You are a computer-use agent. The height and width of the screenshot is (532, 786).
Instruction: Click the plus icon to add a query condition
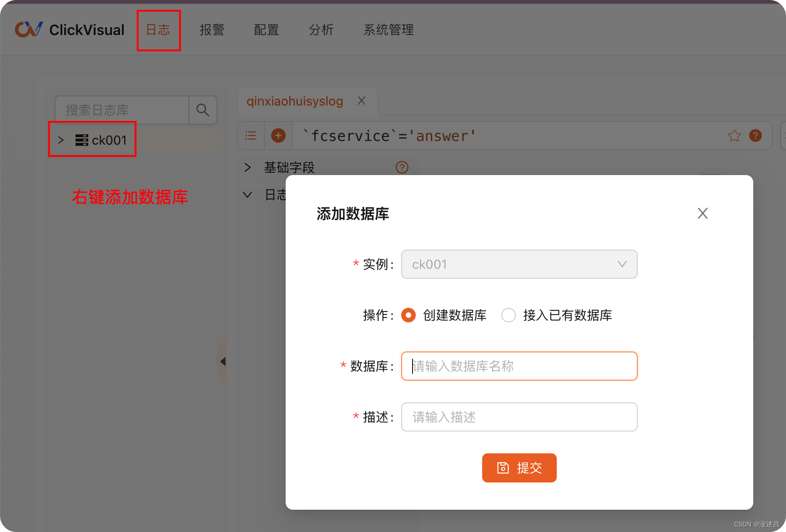coord(278,135)
